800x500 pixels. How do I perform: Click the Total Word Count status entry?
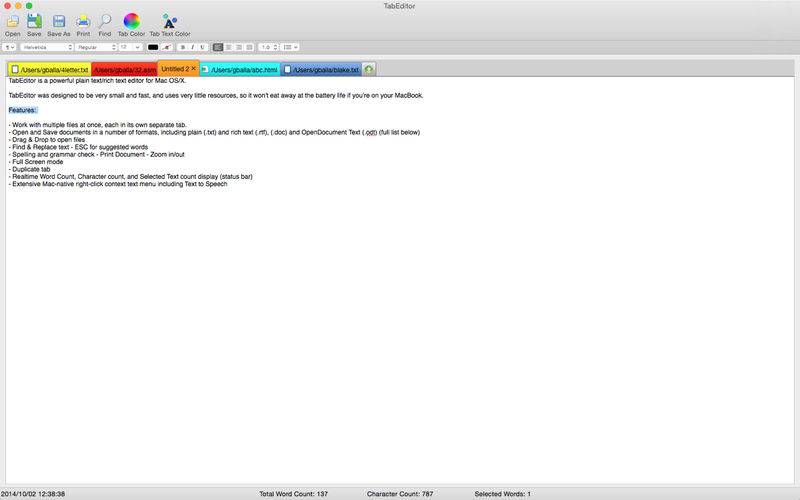click(293, 494)
